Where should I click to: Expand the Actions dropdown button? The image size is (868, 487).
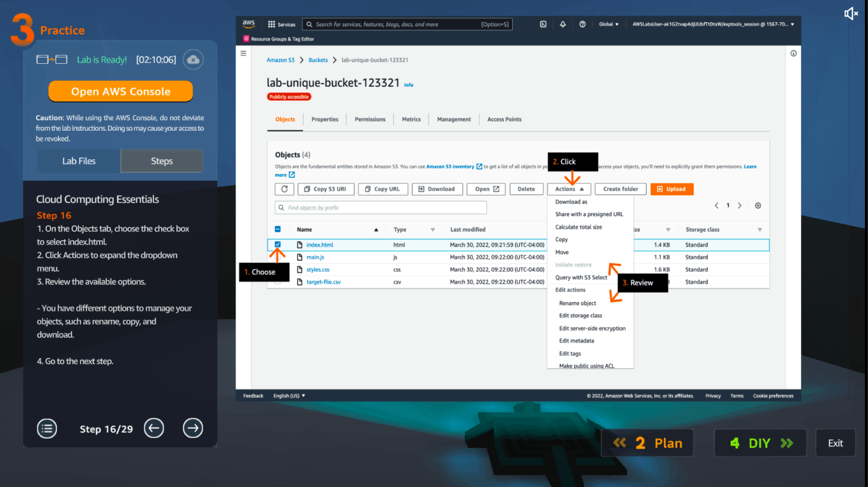click(569, 189)
